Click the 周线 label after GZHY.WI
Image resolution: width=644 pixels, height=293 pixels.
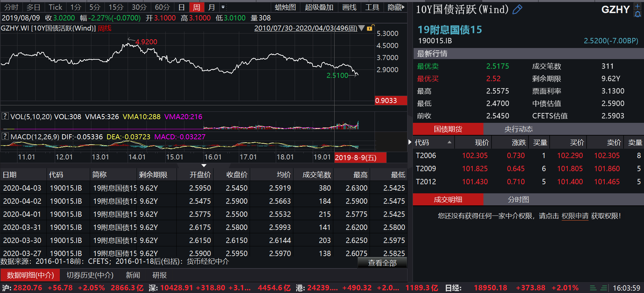click(x=104, y=28)
